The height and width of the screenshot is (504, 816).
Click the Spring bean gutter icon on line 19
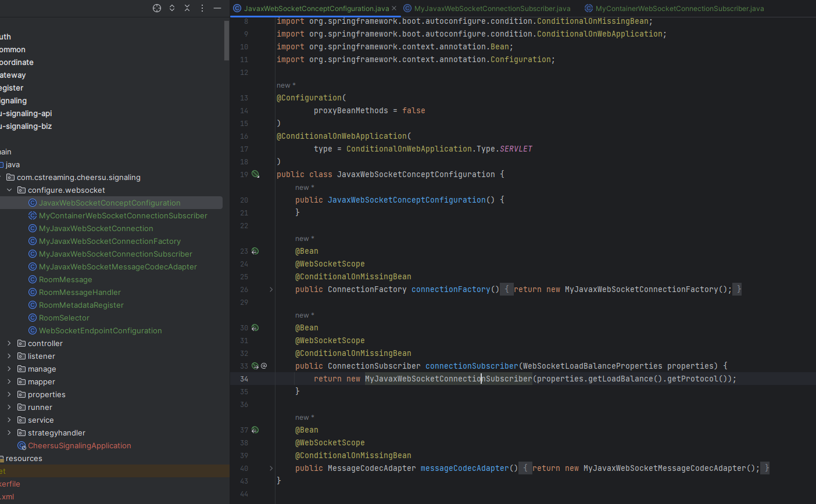tap(256, 174)
